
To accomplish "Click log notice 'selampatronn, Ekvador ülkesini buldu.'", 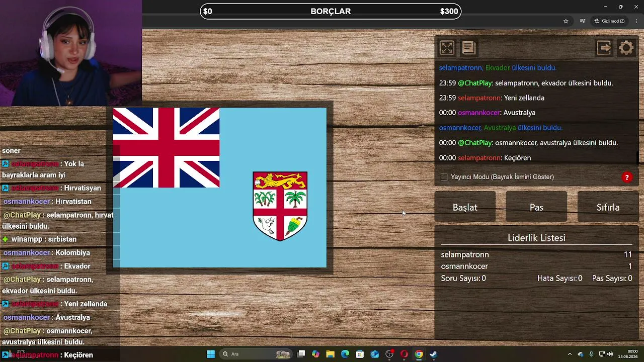I will pyautogui.click(x=498, y=68).
